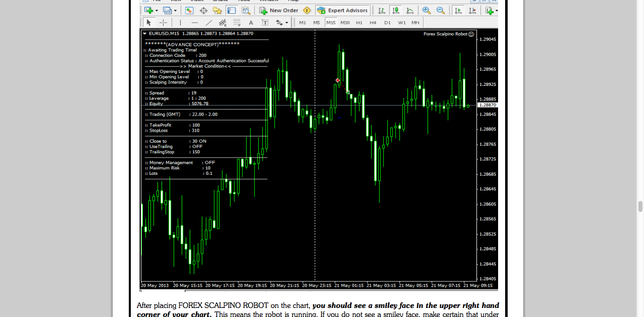Select the vertical line tool
The width and height of the screenshot is (644, 317).
[180, 23]
